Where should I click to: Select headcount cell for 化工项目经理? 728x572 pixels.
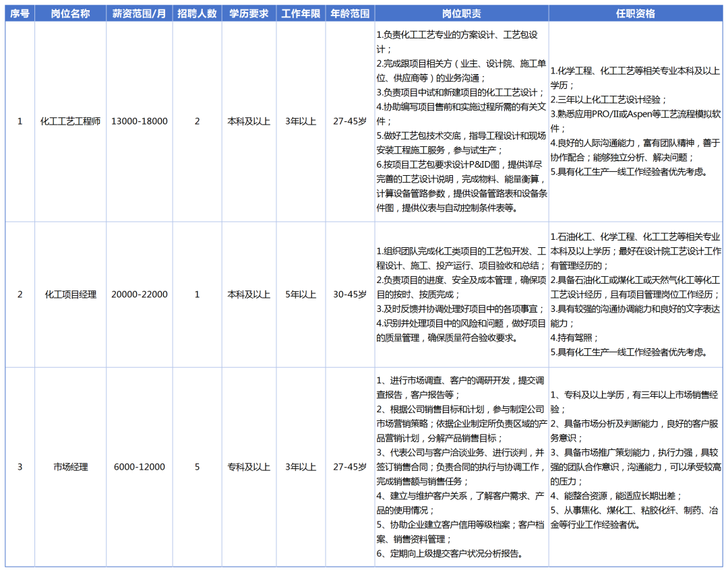click(x=198, y=294)
